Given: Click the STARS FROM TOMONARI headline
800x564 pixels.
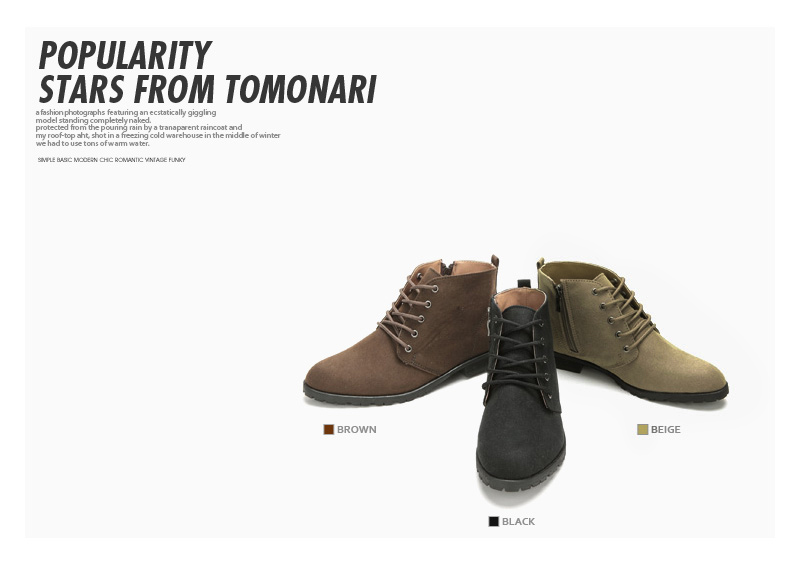Looking at the screenshot, I should pyautogui.click(x=208, y=89).
